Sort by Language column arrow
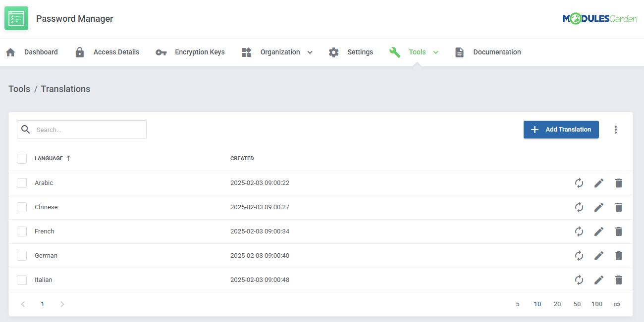 (68, 158)
